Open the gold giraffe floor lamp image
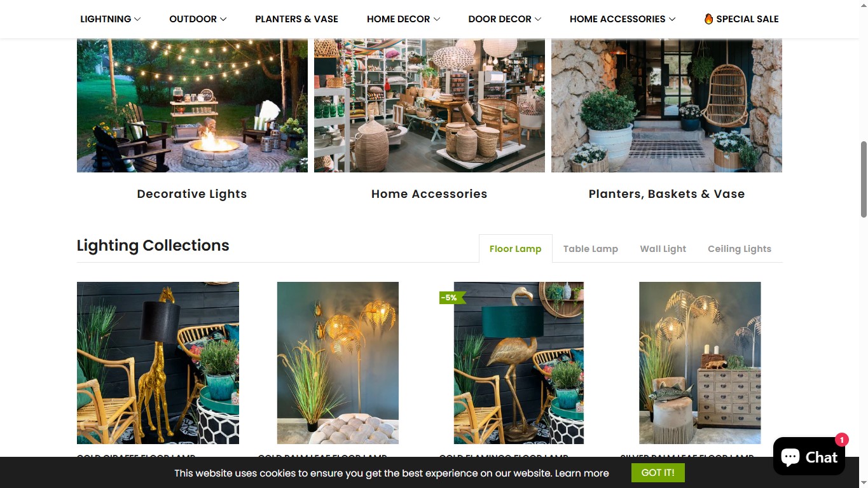868x488 pixels. tap(158, 363)
